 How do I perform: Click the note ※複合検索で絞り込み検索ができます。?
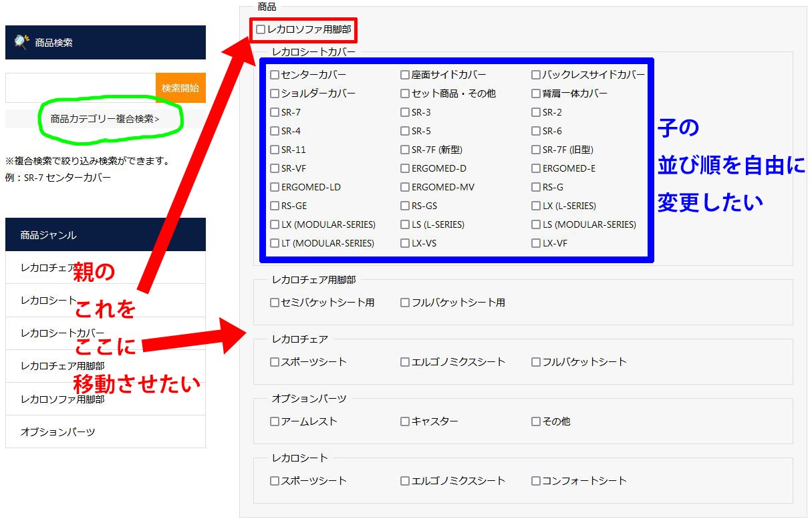(88, 161)
